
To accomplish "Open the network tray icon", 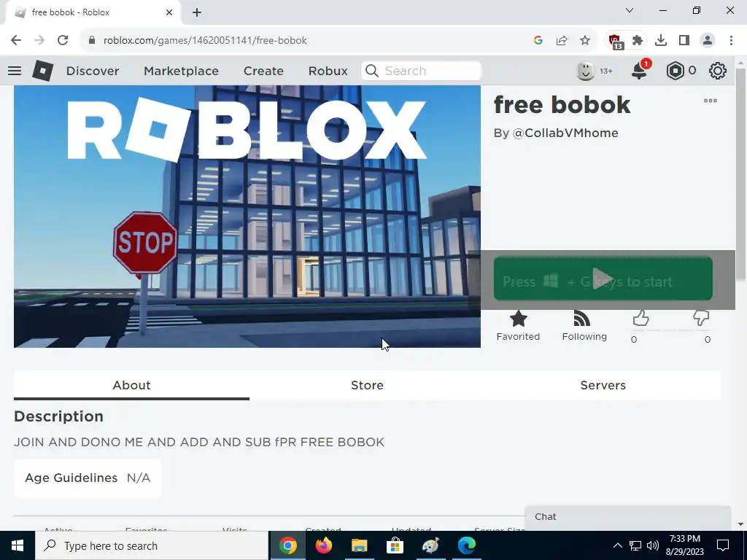I will coord(635,545).
